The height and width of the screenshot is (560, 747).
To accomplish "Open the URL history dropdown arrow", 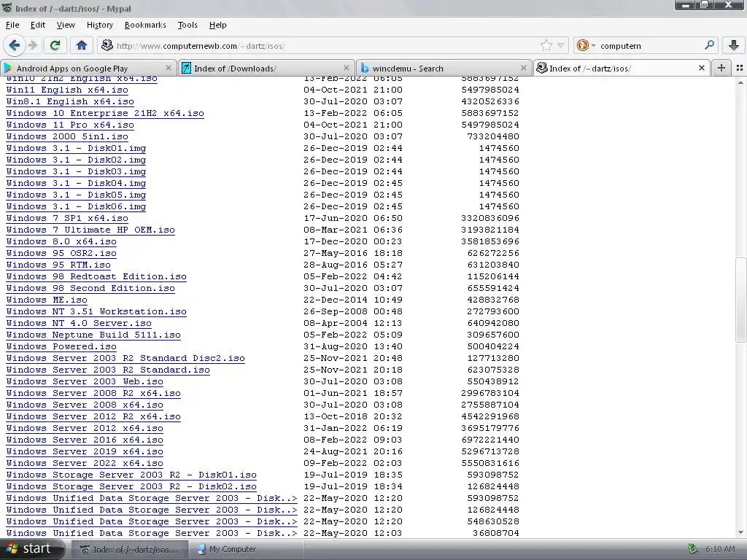I will pos(561,46).
